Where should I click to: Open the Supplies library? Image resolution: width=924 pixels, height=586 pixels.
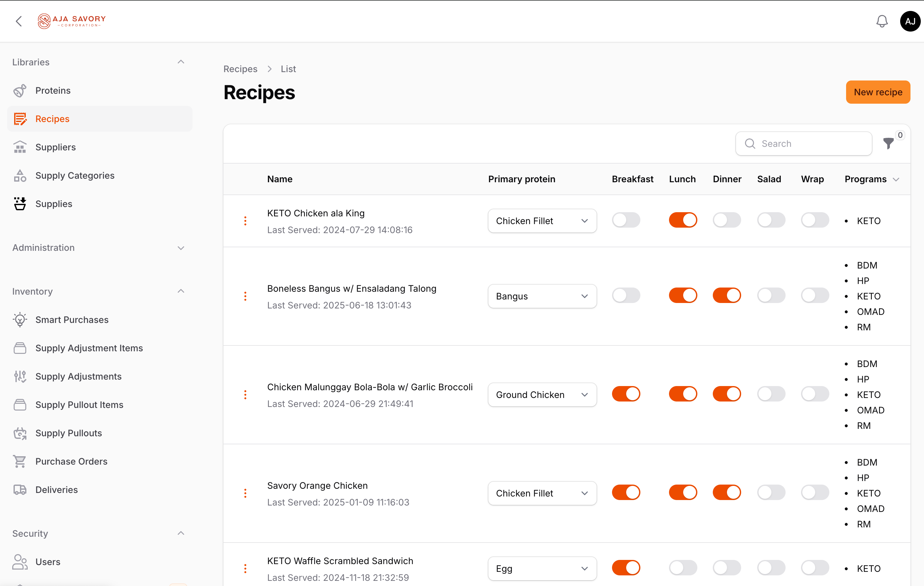pos(53,204)
